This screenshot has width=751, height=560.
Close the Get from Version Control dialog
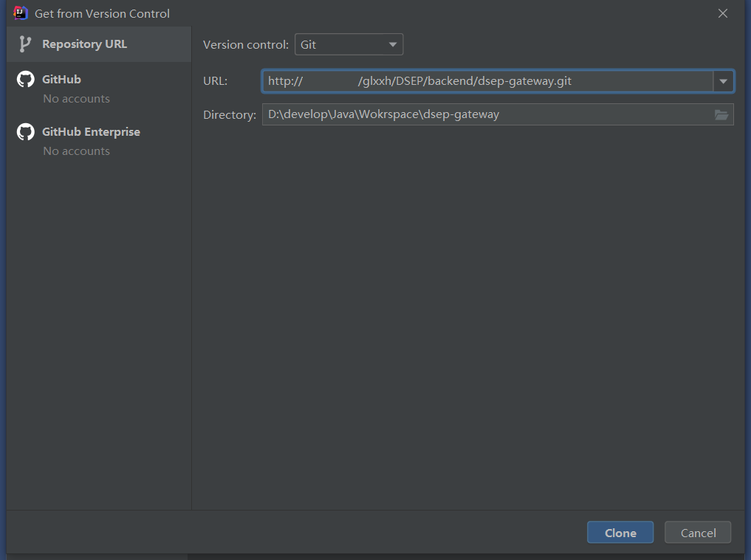[723, 13]
